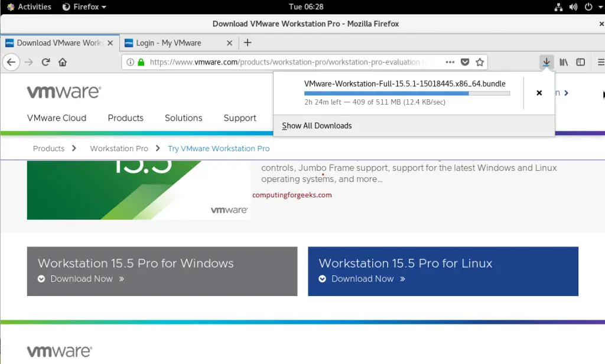Click the forward navigation arrow
Screen dimensions: 605x364
point(28,62)
